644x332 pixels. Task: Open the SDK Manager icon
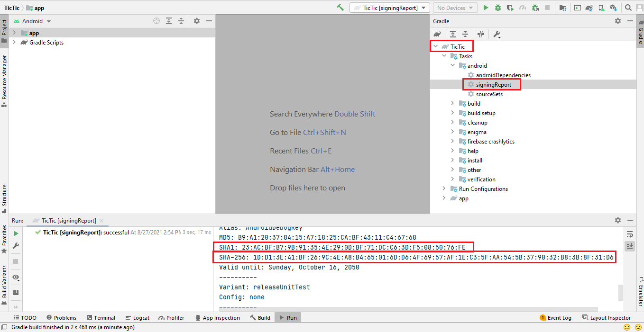pos(614,8)
